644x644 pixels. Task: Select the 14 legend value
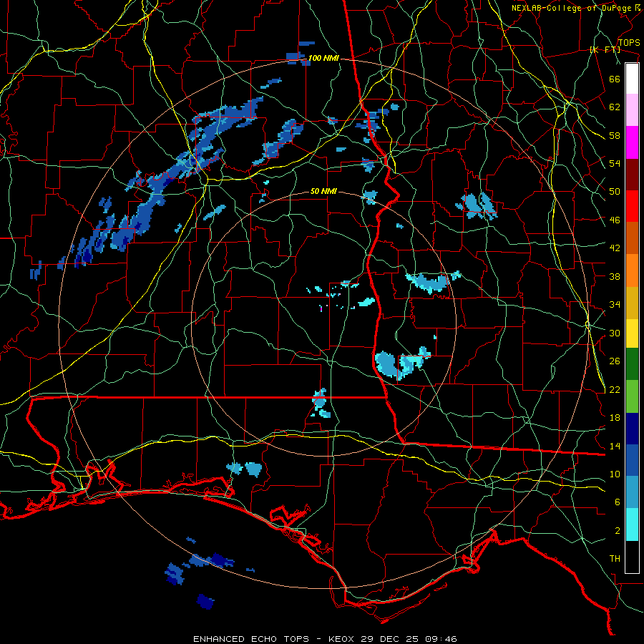click(x=615, y=446)
